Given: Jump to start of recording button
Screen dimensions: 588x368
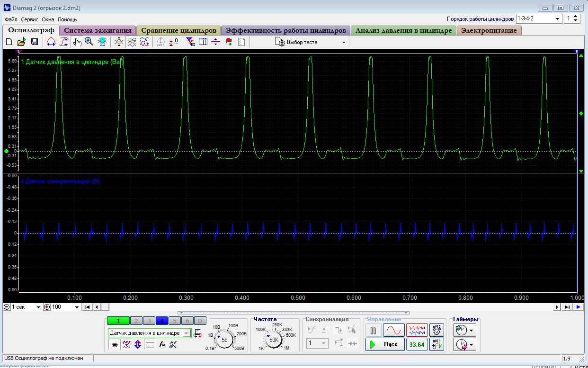Looking at the screenshot, I should [x=87, y=307].
